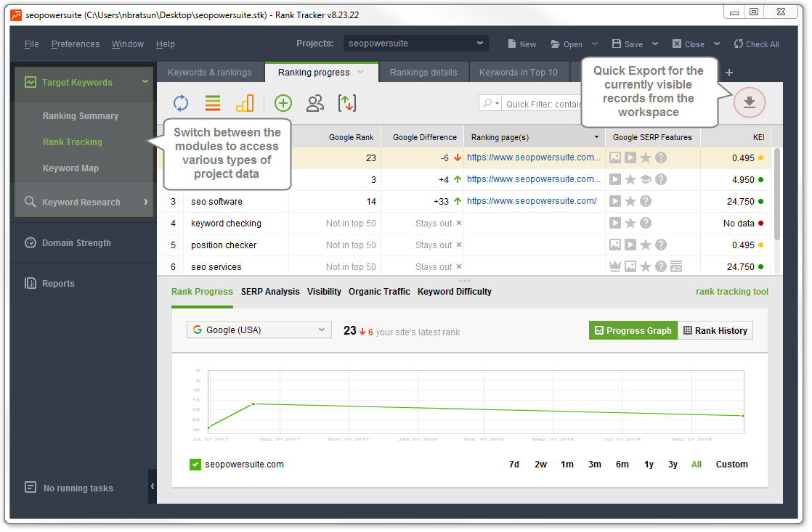Click the New project file icon

pos(511,44)
